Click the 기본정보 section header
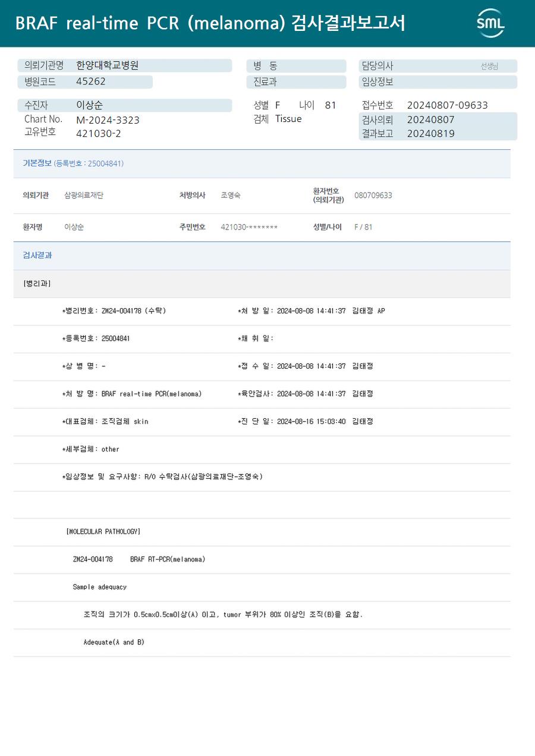The height and width of the screenshot is (756, 535). coord(262,164)
